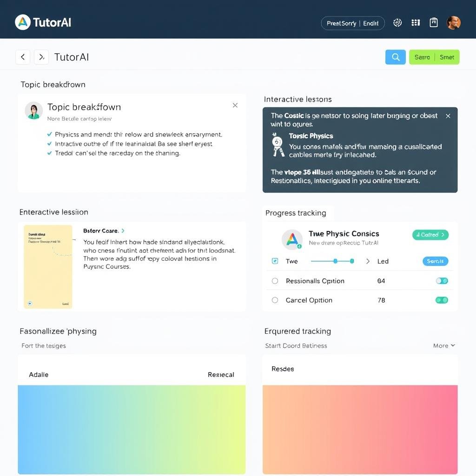Click the Resdes label
Viewport: 476px width, 476px height.
pyautogui.click(x=283, y=369)
